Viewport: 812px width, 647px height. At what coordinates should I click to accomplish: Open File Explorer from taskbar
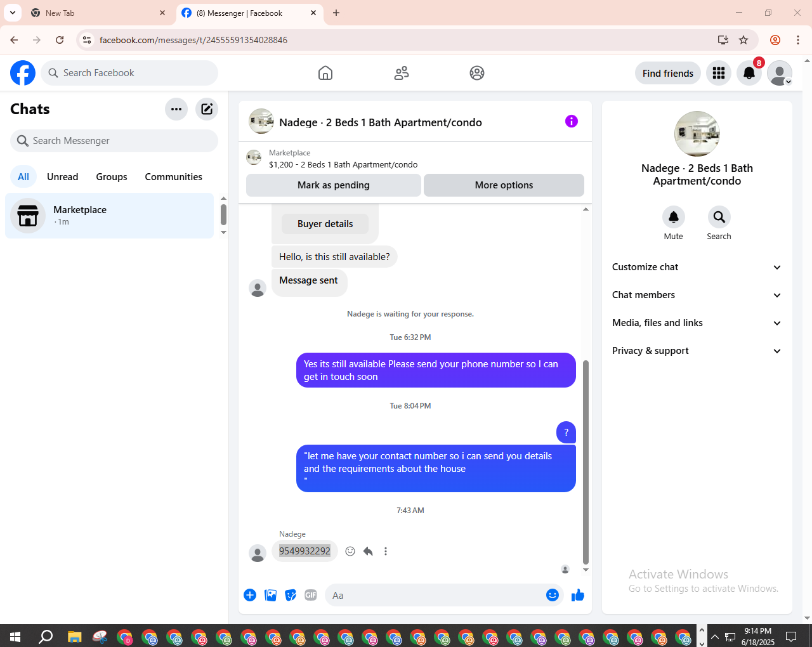point(75,636)
